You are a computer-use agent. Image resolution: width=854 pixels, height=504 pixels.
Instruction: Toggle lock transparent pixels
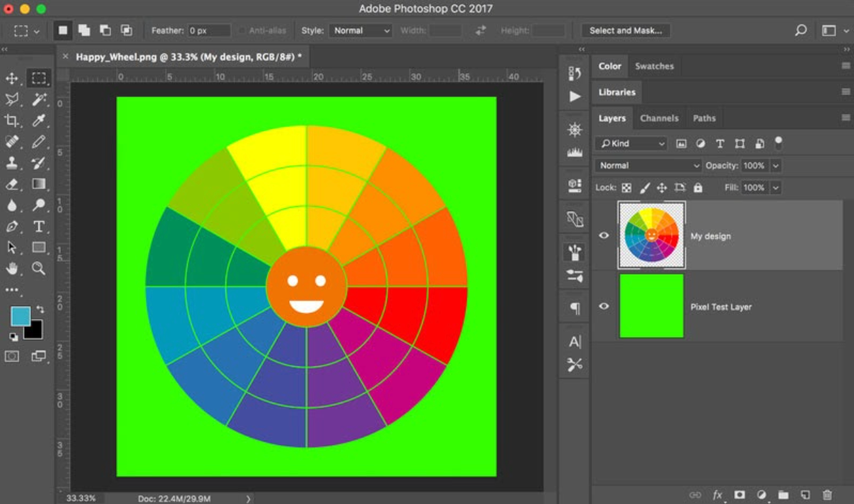coord(626,188)
